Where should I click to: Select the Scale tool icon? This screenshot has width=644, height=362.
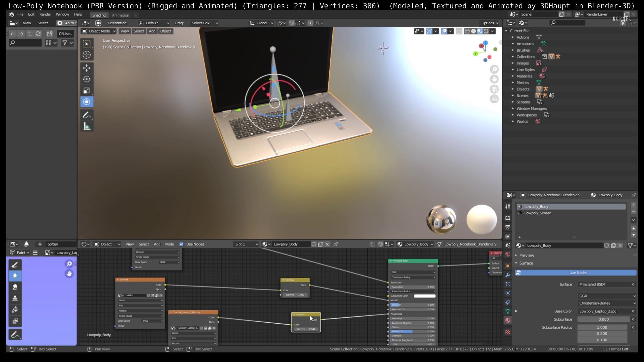[86, 90]
